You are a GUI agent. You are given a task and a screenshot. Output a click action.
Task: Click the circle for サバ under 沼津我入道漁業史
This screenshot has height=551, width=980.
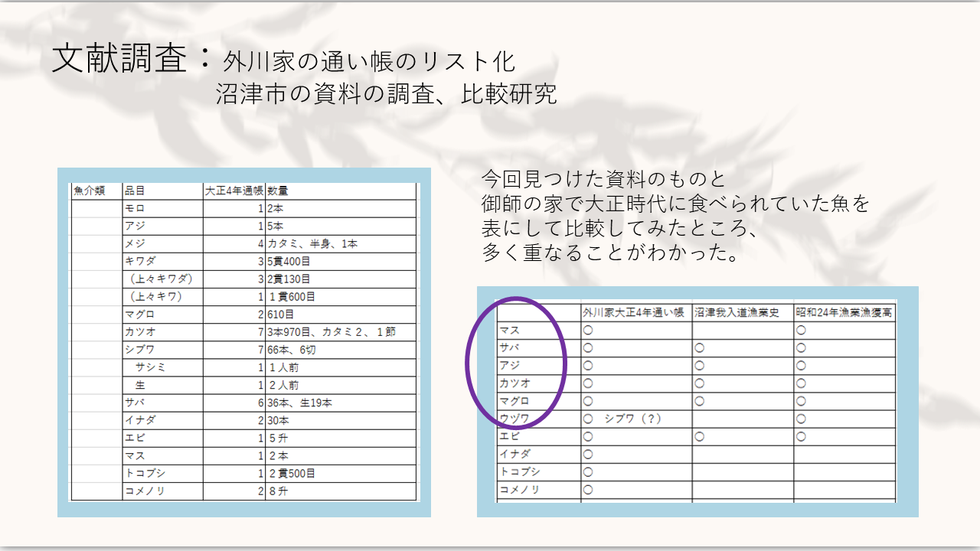pyautogui.click(x=700, y=348)
